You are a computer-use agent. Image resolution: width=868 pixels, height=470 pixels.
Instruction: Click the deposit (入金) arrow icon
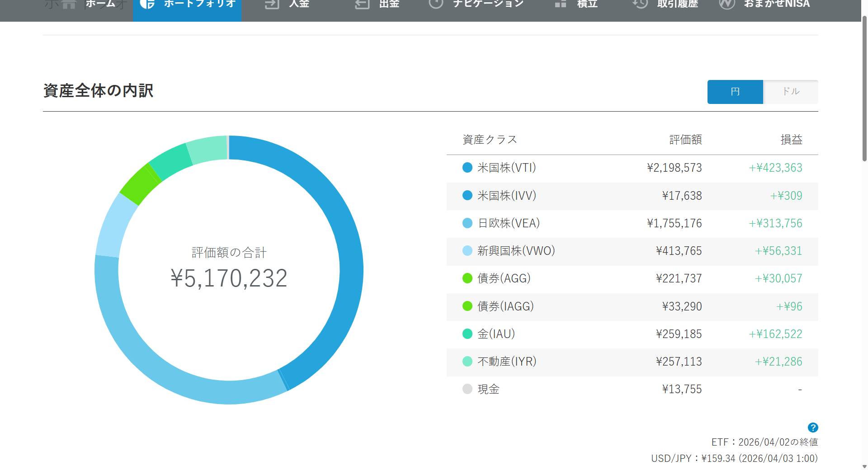pos(272,4)
